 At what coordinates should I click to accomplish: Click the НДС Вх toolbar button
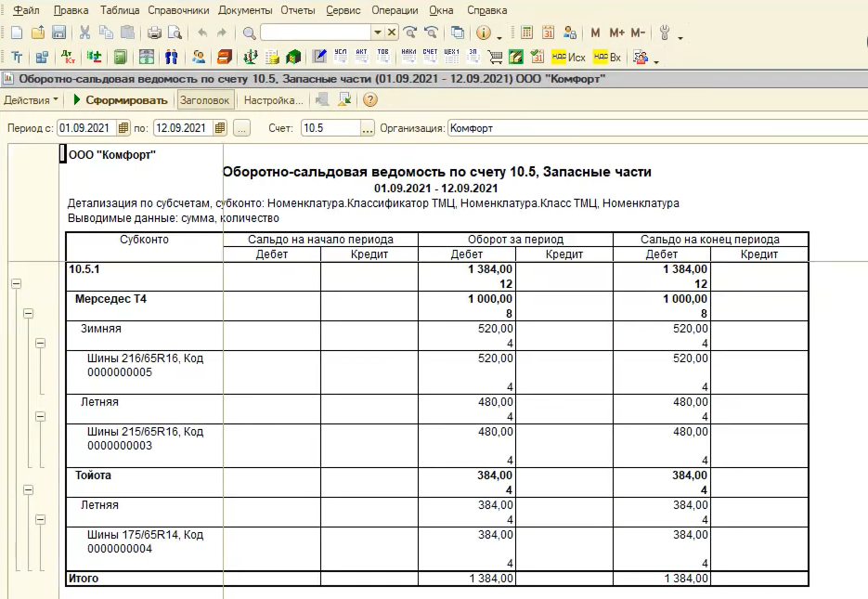pyautogui.click(x=607, y=57)
